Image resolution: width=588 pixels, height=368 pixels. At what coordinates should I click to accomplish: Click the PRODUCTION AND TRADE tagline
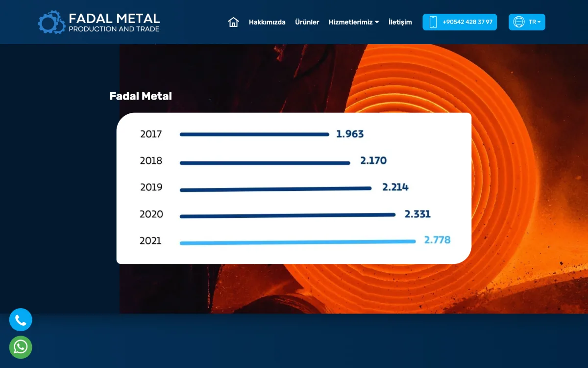114,29
